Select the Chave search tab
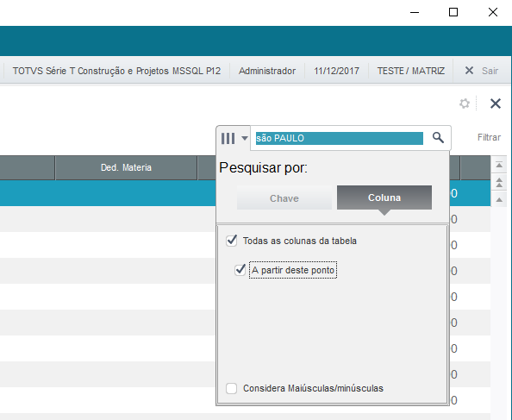The height and width of the screenshot is (420, 512). [x=284, y=197]
